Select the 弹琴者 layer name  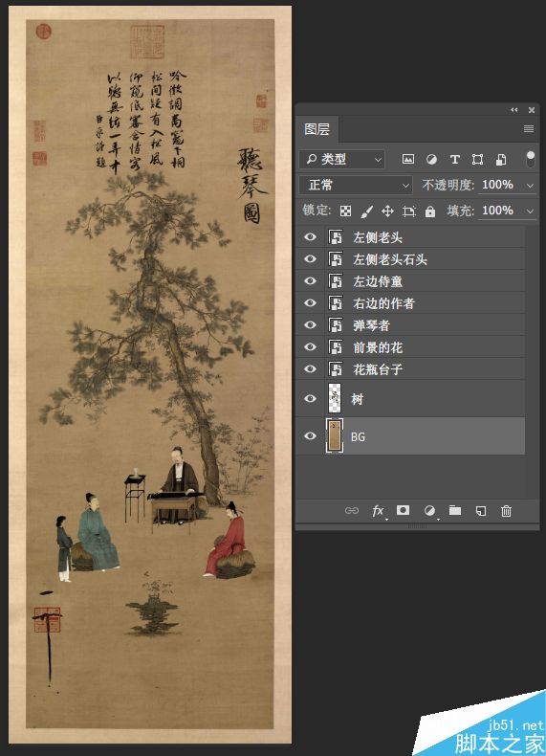pyautogui.click(x=371, y=325)
